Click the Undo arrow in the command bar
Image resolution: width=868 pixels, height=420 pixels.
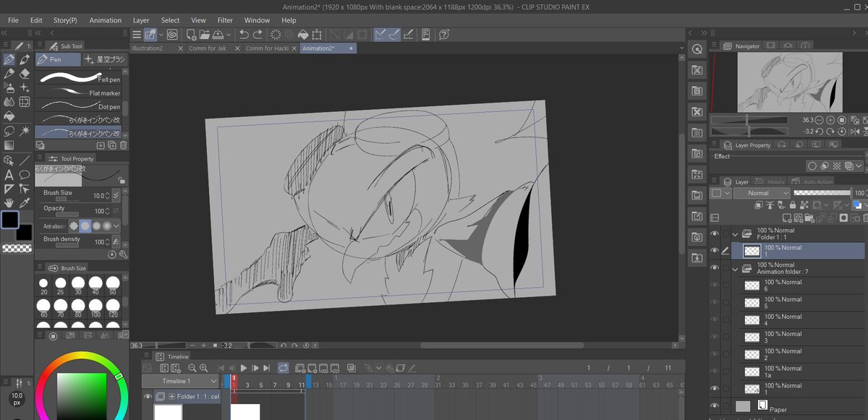(x=244, y=34)
